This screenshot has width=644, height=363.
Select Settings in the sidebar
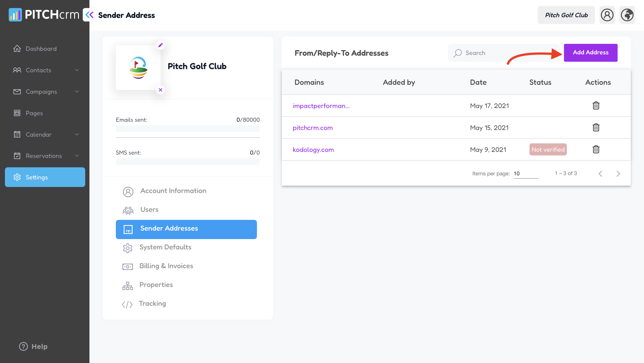(45, 177)
